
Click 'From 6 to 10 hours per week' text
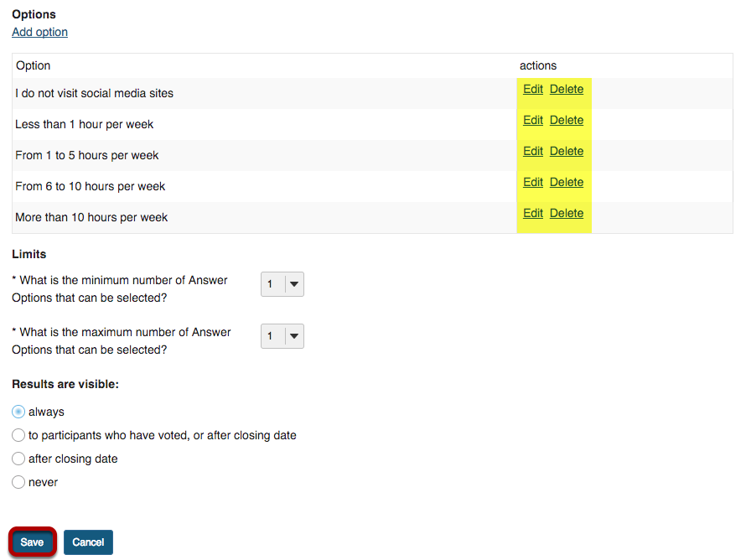click(90, 186)
